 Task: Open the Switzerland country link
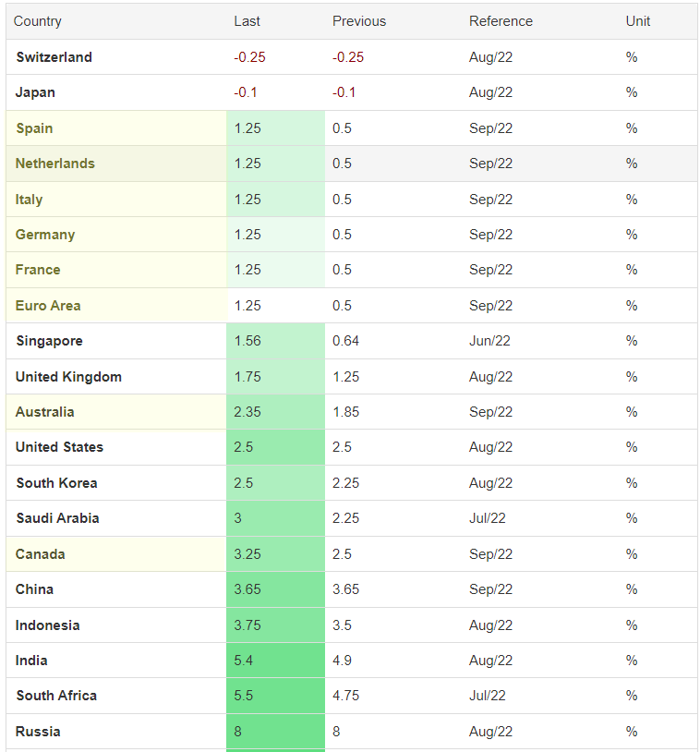(54, 57)
